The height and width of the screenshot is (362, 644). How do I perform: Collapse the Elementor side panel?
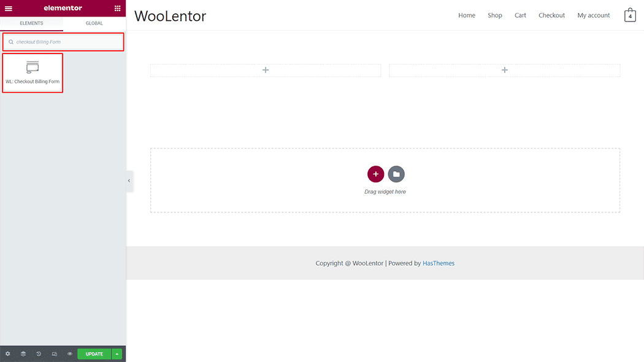tap(129, 180)
